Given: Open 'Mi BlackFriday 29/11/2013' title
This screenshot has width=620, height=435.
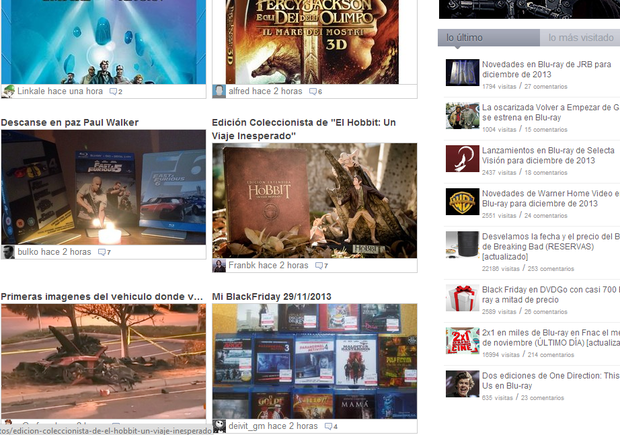Looking at the screenshot, I should pyautogui.click(x=272, y=297).
